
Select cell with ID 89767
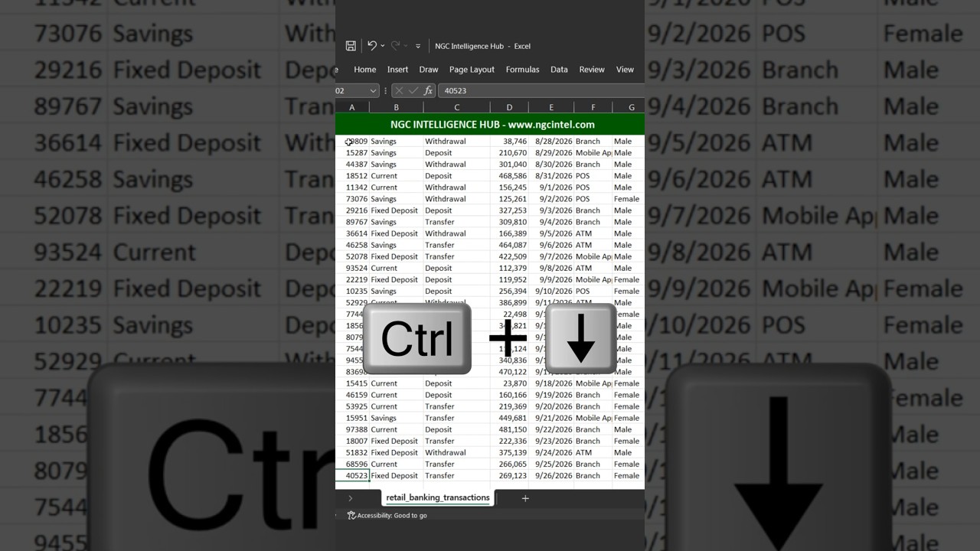tap(352, 222)
